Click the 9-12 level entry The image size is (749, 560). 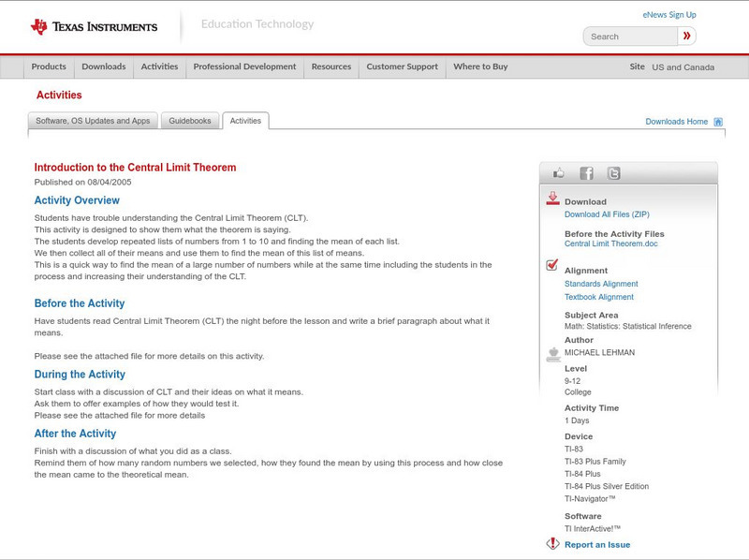click(x=572, y=381)
